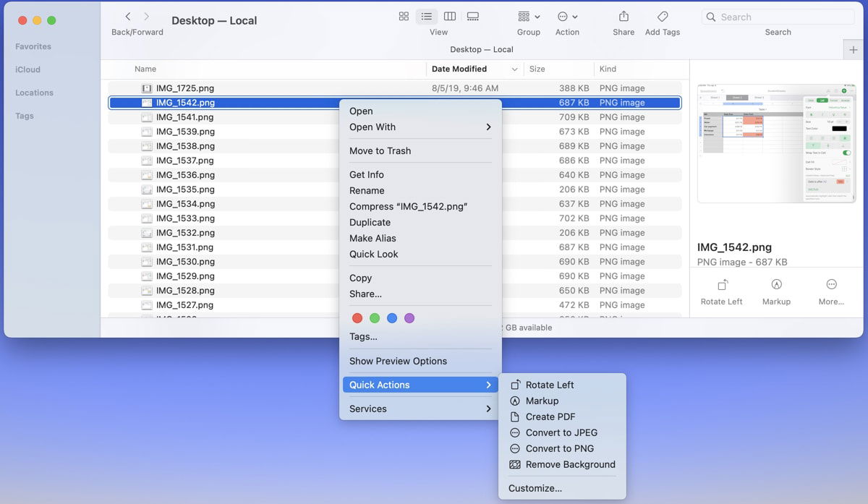This screenshot has height=504, width=868.
Task: Open a new tab with the plus button
Action: click(x=853, y=49)
